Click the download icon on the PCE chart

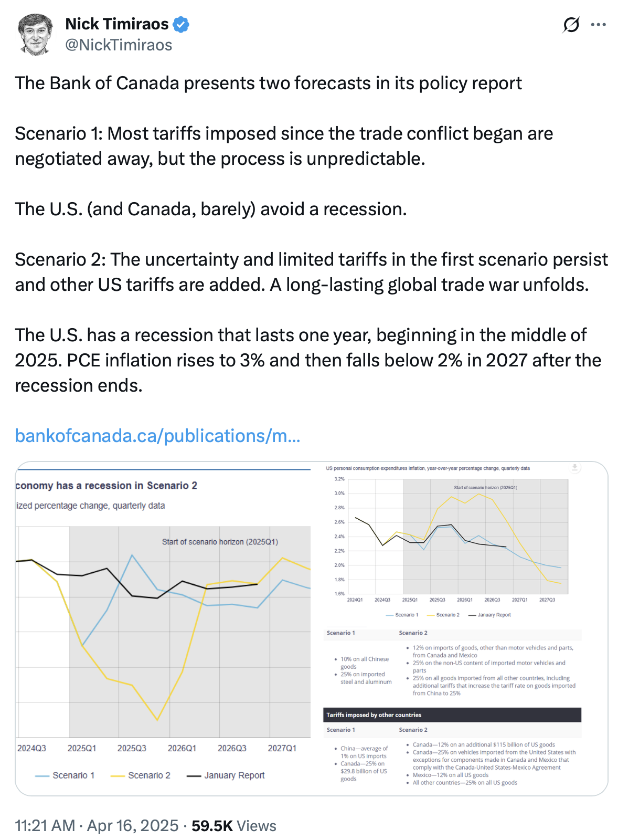pos(575,467)
